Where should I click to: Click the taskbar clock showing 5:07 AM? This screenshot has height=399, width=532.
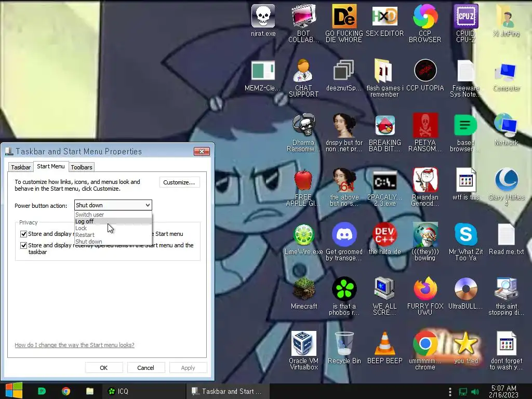[x=503, y=391]
